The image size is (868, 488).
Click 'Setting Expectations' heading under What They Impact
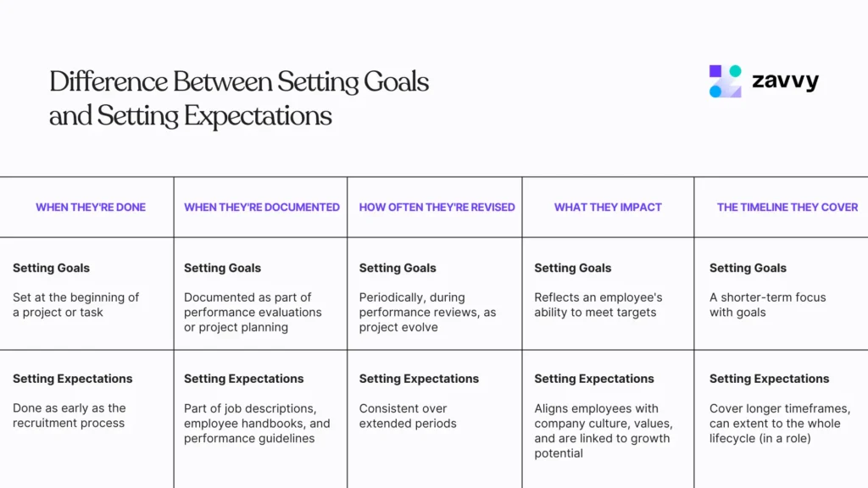[x=594, y=379]
